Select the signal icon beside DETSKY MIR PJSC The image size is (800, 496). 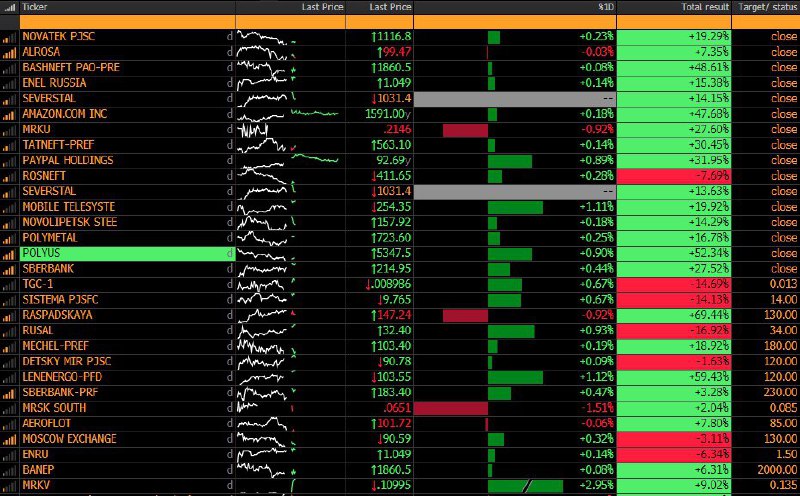click(9, 362)
